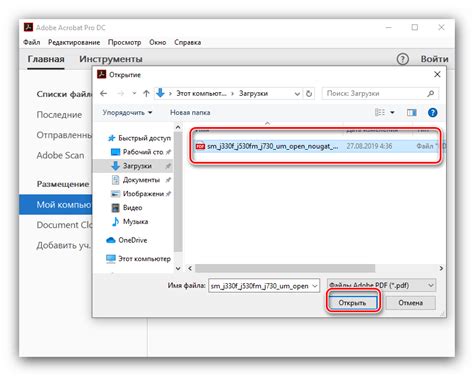The image size is (474, 376).
Task: Click the Back arrow in Open dialog
Action: (x=103, y=94)
